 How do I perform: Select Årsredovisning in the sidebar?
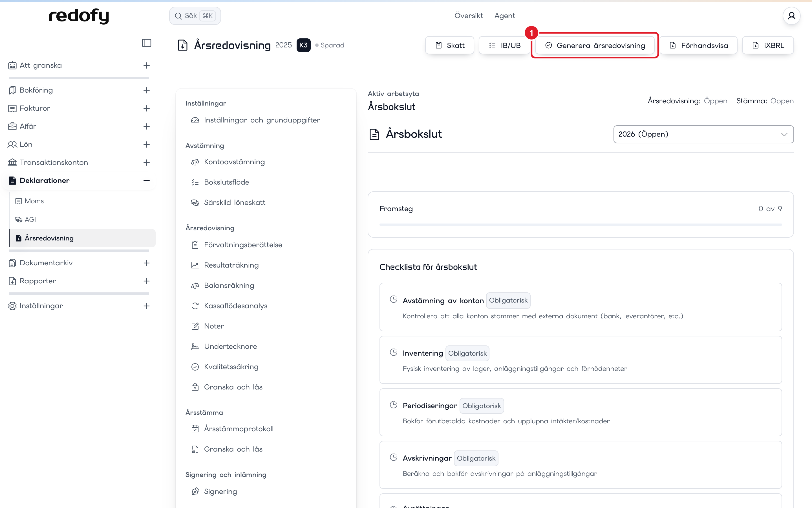[82, 238]
